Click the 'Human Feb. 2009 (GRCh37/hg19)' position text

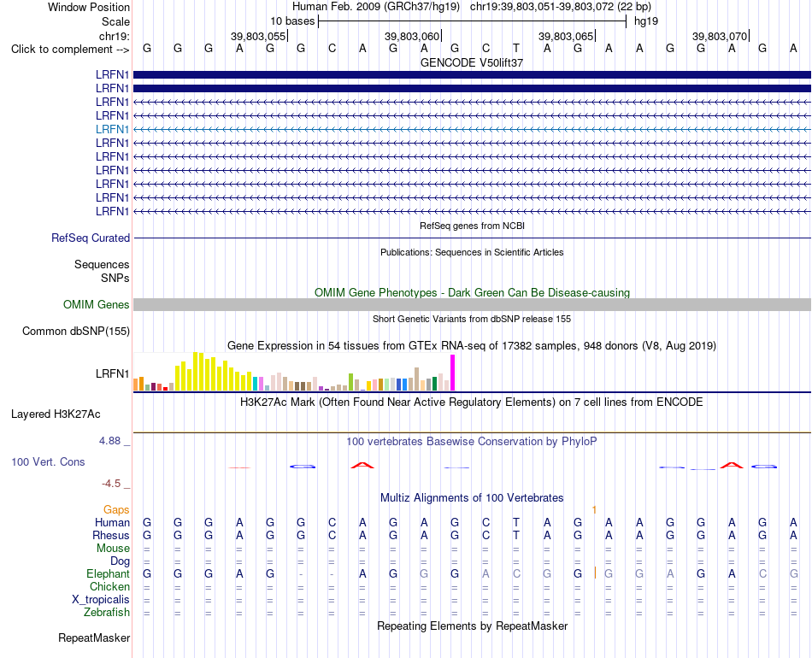pos(376,7)
